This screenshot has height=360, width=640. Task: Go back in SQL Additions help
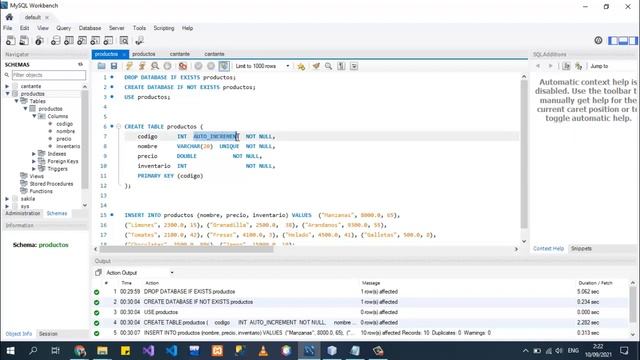tap(538, 66)
